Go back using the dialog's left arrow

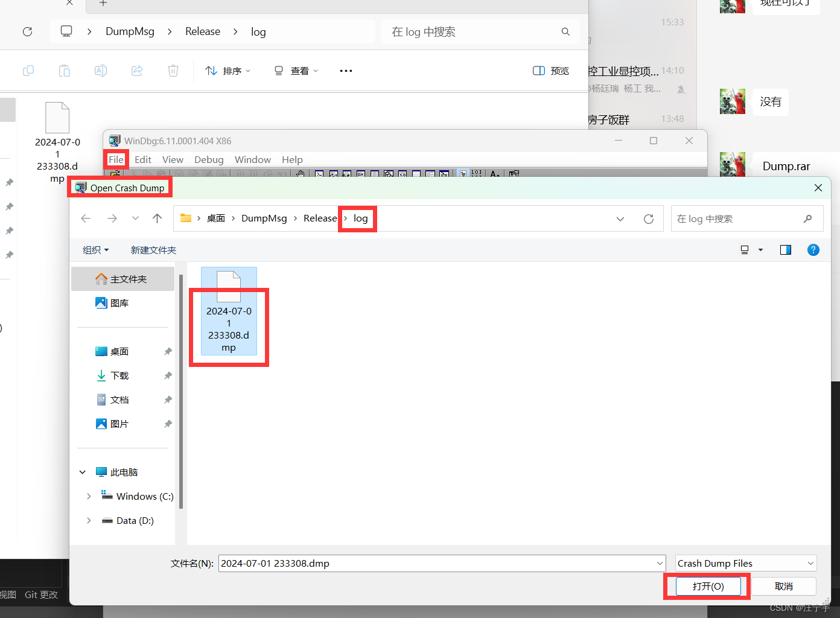point(86,218)
